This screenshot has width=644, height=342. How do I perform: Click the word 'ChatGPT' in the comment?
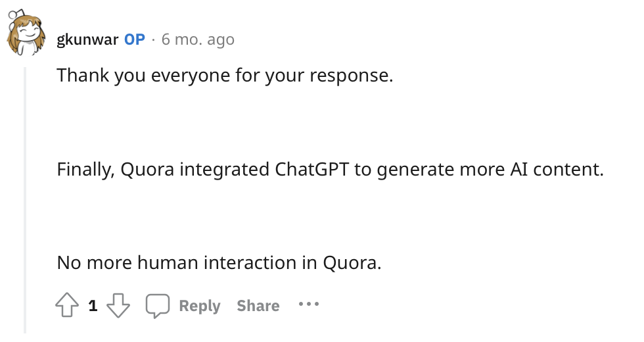[311, 169]
